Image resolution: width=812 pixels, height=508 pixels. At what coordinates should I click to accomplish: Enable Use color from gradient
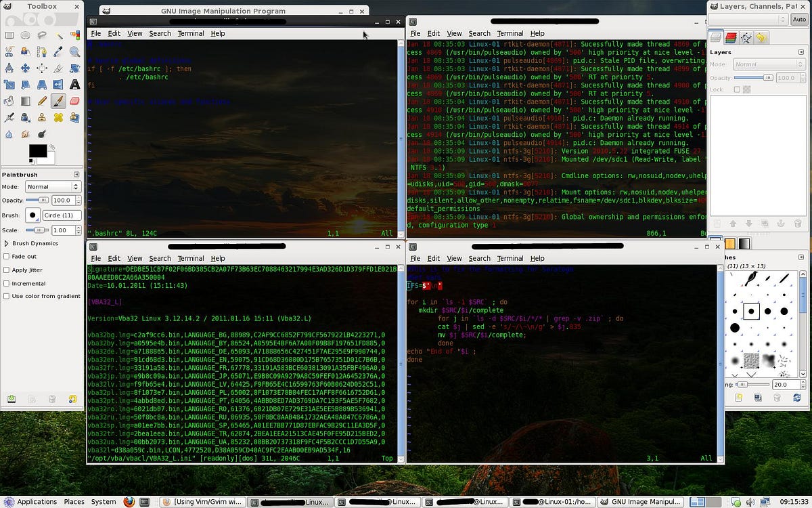coord(6,297)
